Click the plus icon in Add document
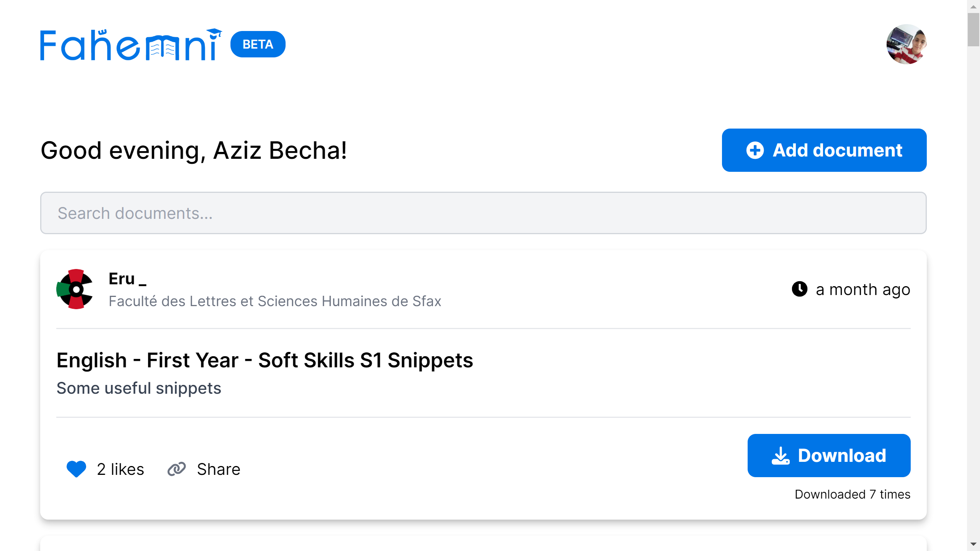This screenshot has width=980, height=551. coord(755,150)
